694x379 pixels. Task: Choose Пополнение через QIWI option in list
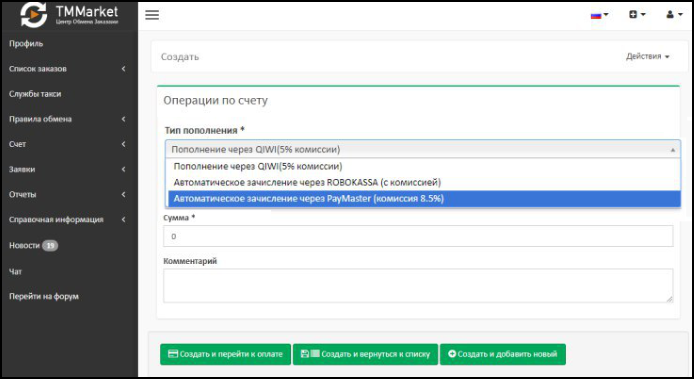pyautogui.click(x=424, y=166)
